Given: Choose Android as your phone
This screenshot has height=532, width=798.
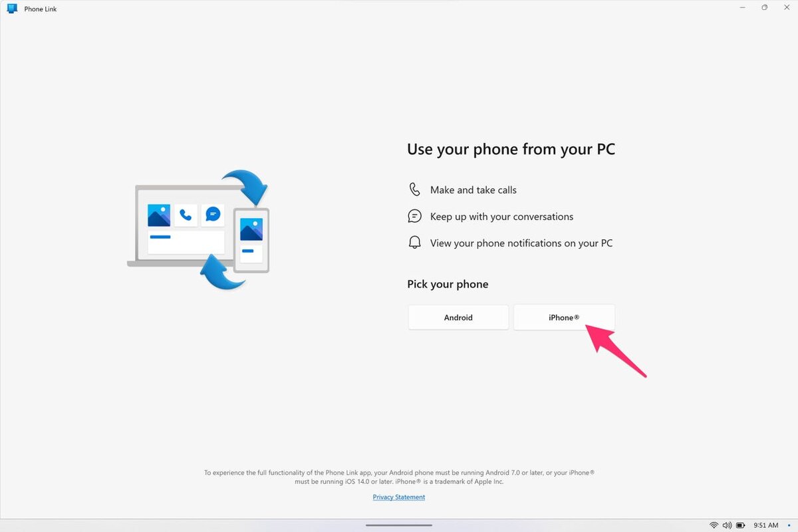Looking at the screenshot, I should pos(458,317).
